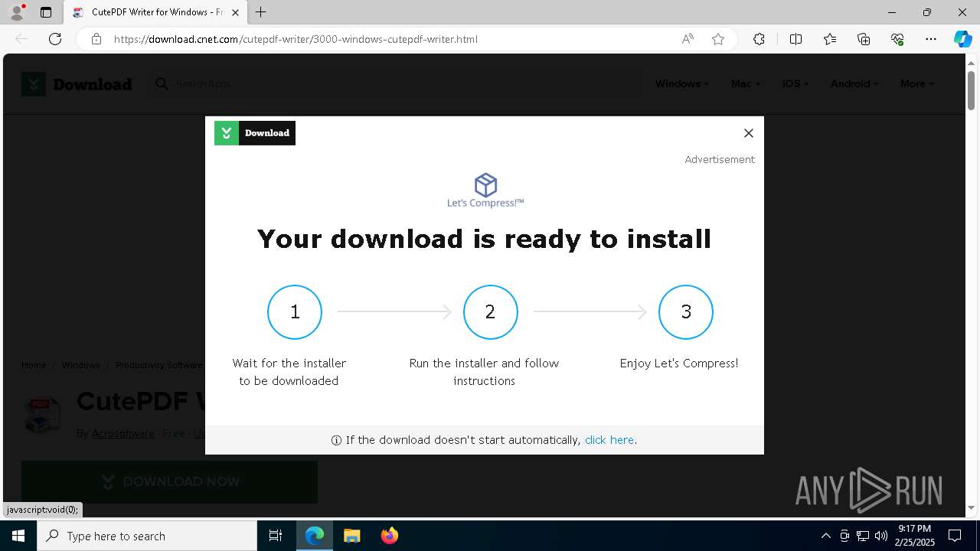Open Task View
This screenshot has height=551, width=980.
coord(276,536)
